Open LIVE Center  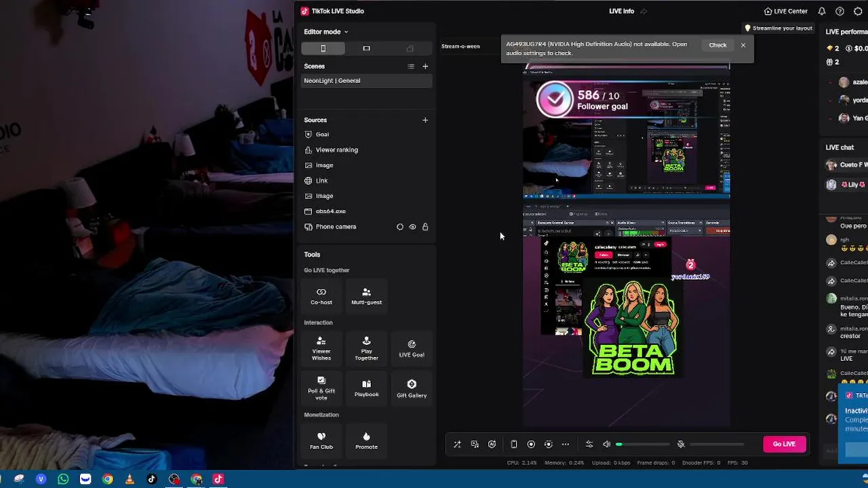785,12
